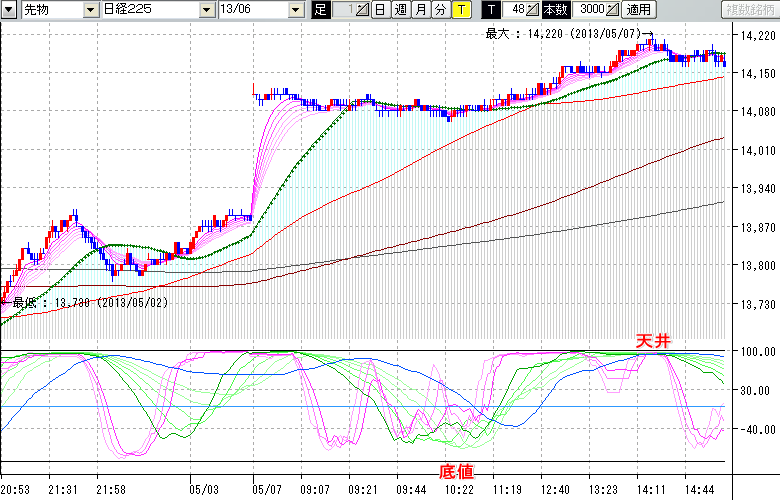Select the 日 (daily) timeframe button

[380, 10]
